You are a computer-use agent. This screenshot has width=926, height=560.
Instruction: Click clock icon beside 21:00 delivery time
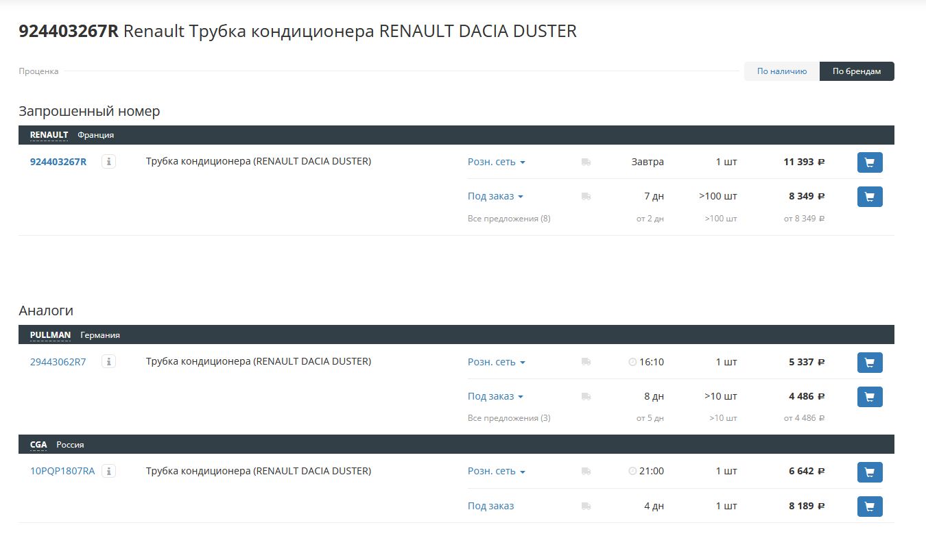(632, 472)
